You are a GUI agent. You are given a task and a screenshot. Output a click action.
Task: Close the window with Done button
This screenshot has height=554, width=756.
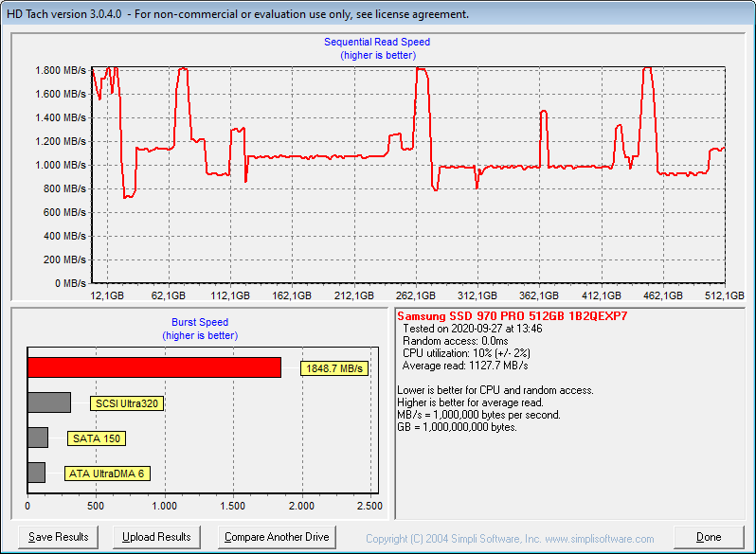(x=709, y=537)
